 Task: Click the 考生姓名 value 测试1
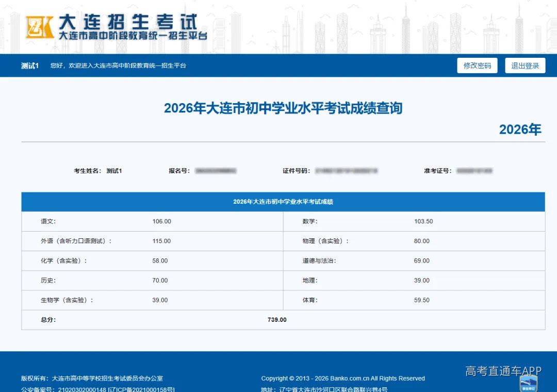pyautogui.click(x=114, y=171)
